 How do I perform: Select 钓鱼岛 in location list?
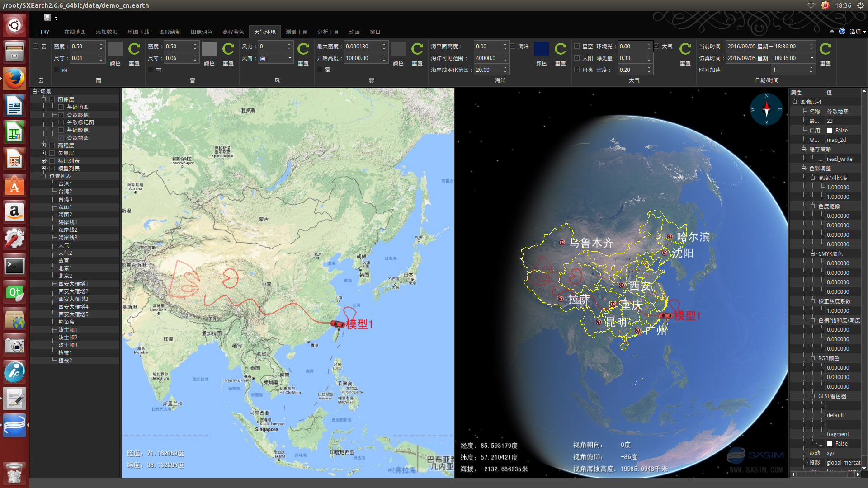pos(66,322)
